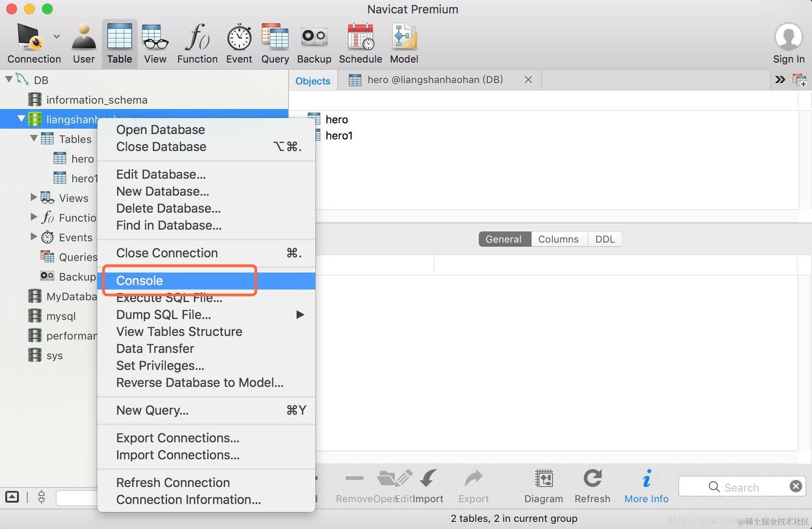
Task: Expand the Events tree folder
Action: (x=33, y=236)
